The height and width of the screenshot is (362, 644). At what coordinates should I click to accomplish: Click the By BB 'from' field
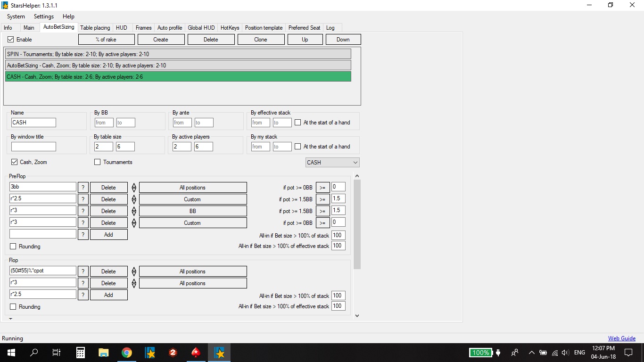(x=104, y=123)
